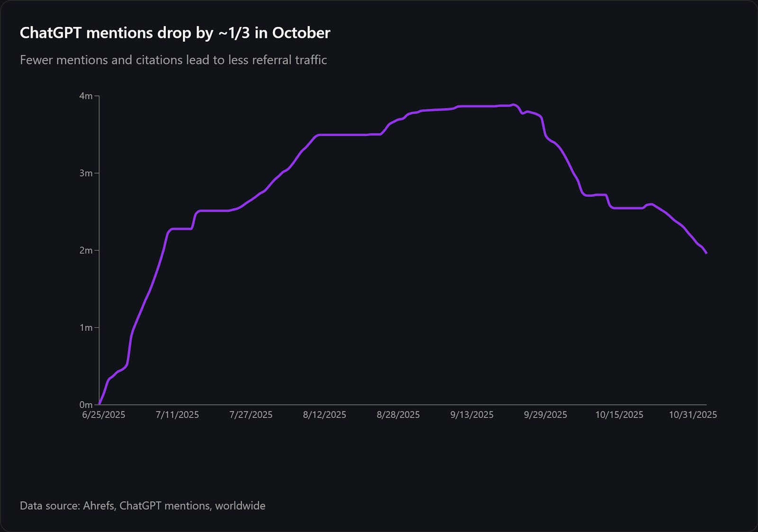Click the chart title about ChatGPT mentions
The height and width of the screenshot is (532, 758).
pos(175,33)
